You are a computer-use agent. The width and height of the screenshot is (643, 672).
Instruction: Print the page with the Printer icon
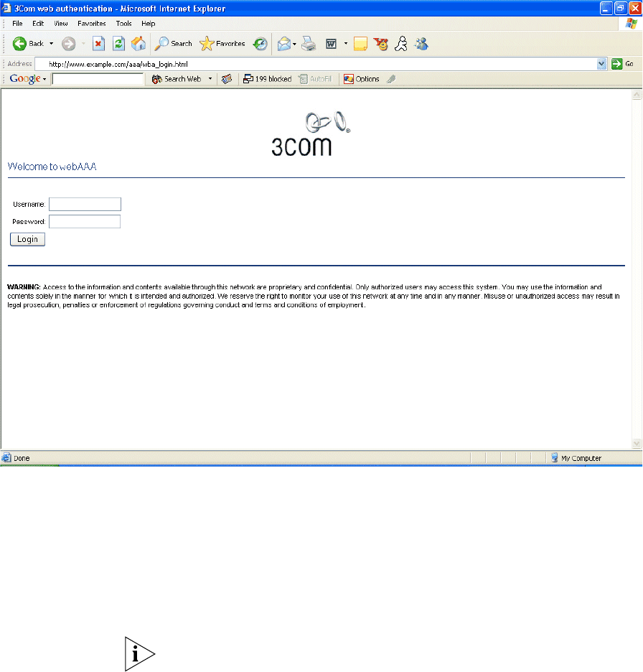tap(309, 43)
